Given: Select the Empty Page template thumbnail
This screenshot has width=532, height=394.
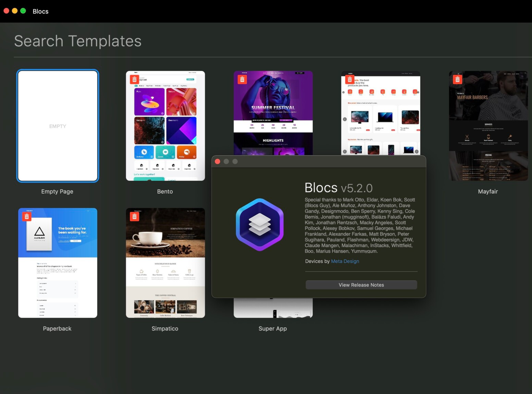Looking at the screenshot, I should coord(58,126).
